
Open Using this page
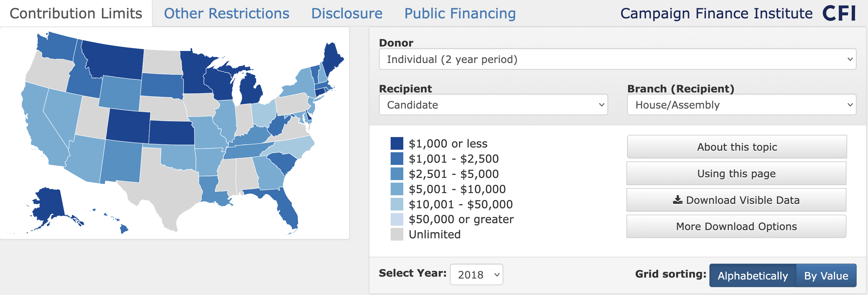coord(737,173)
